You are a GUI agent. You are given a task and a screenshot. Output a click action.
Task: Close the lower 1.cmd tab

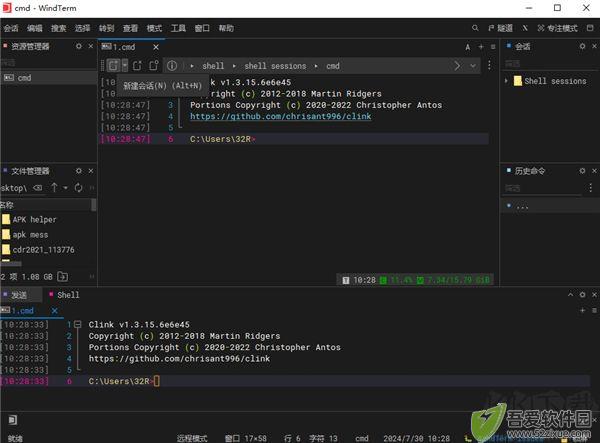tap(54, 311)
